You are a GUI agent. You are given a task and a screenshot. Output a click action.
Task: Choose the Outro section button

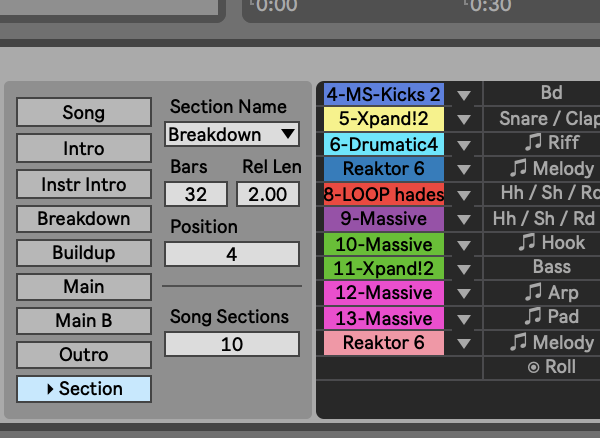[83, 355]
